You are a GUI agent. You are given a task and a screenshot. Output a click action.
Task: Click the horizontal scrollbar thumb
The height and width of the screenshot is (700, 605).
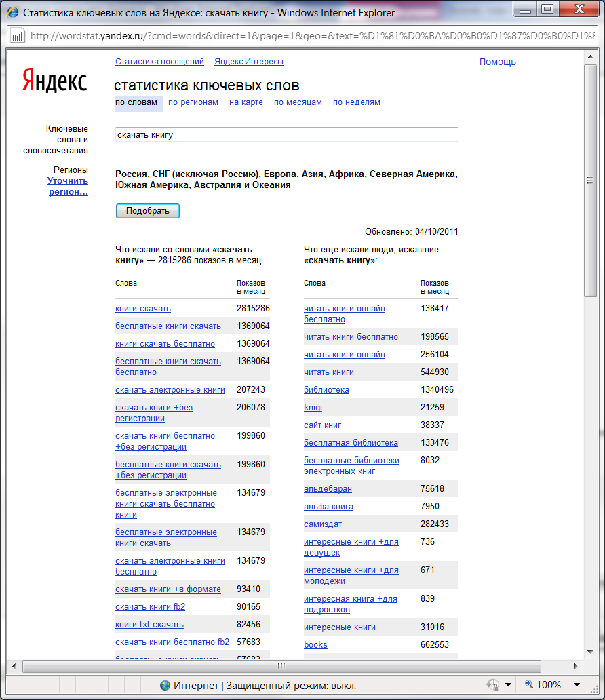(x=281, y=667)
